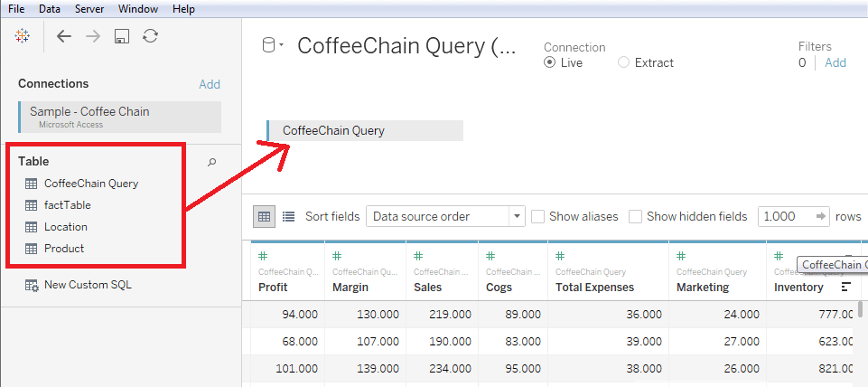This screenshot has height=387, width=868.
Task: Select Location in the table list
Action: 66,227
